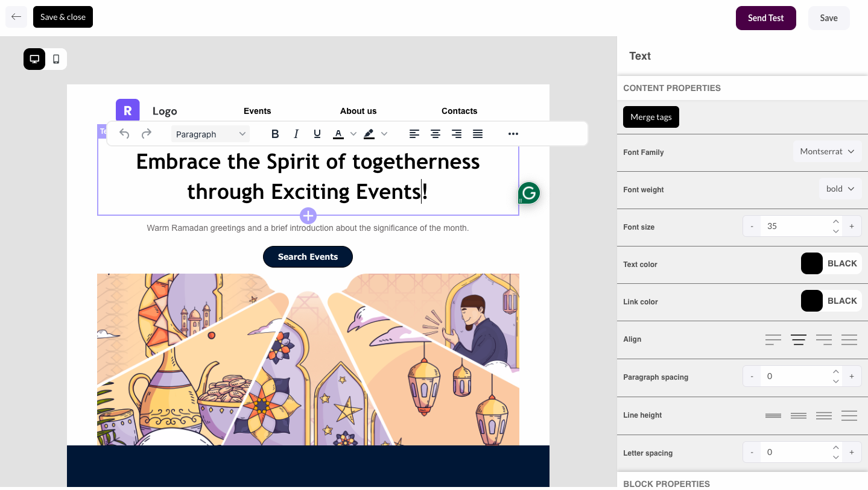Apply italic formatting to the heading

point(296,133)
